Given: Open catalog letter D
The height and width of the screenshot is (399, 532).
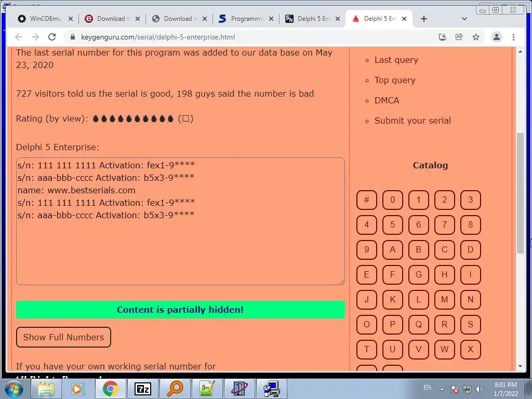Looking at the screenshot, I should [x=471, y=250].
